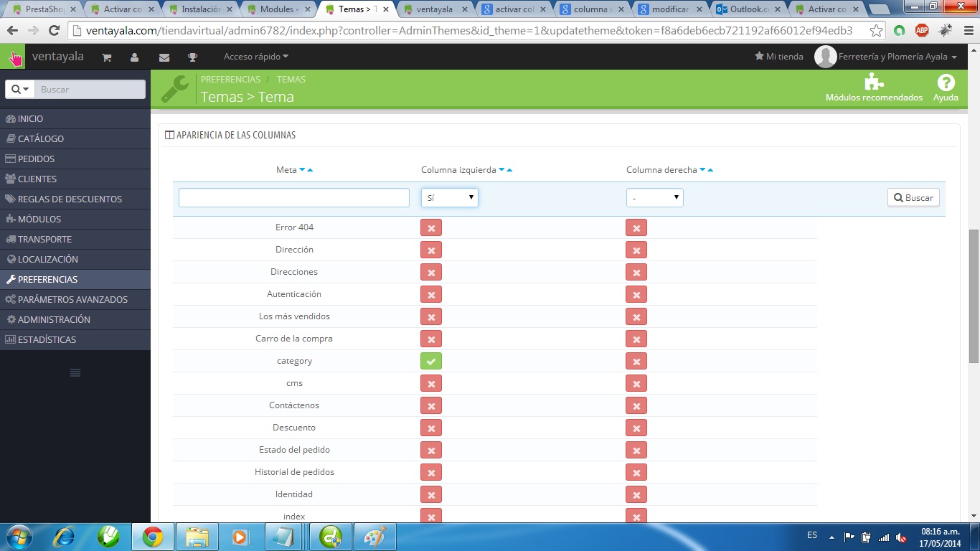Enable left column for cms

tap(431, 383)
